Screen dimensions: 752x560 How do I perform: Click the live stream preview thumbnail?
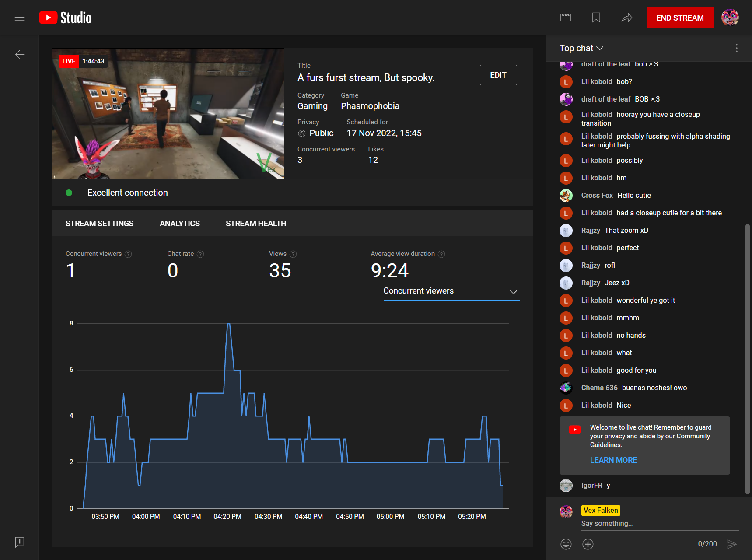click(x=168, y=114)
